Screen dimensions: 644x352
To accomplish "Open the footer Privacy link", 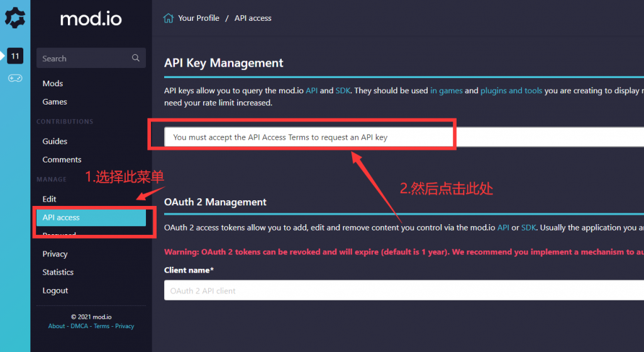I will (125, 326).
